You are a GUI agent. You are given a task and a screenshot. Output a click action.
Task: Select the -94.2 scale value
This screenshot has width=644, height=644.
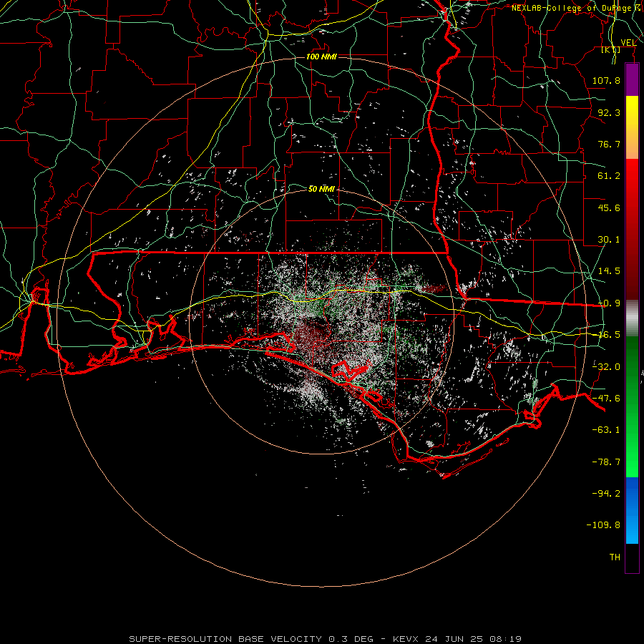pos(606,493)
